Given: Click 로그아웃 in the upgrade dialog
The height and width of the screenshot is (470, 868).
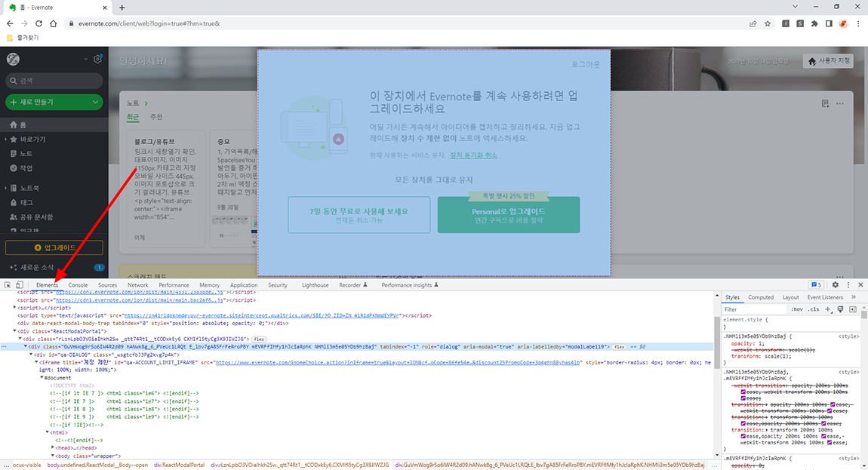Looking at the screenshot, I should click(x=585, y=65).
